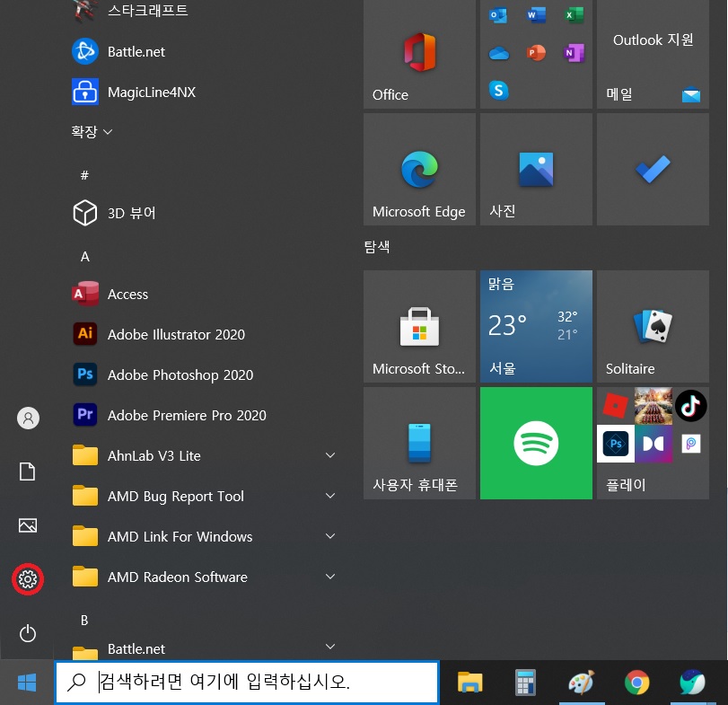Open Paint from taskbar
The image size is (728, 705).
point(582,683)
